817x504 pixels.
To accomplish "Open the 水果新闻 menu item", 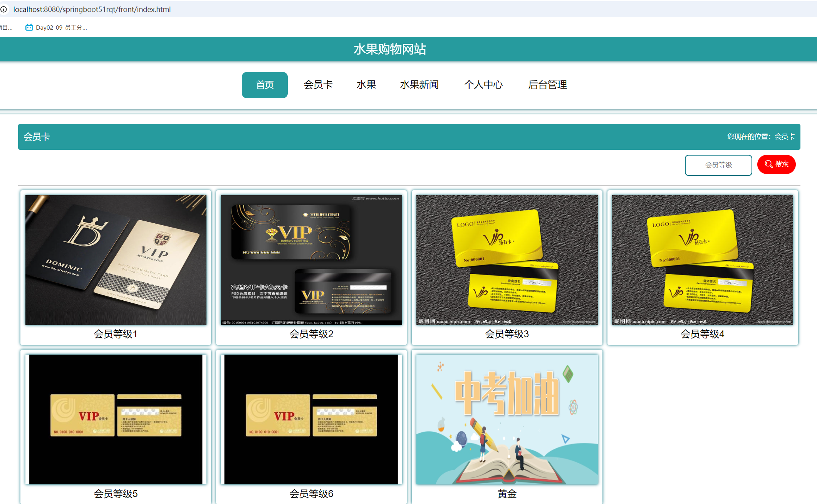I will (419, 85).
